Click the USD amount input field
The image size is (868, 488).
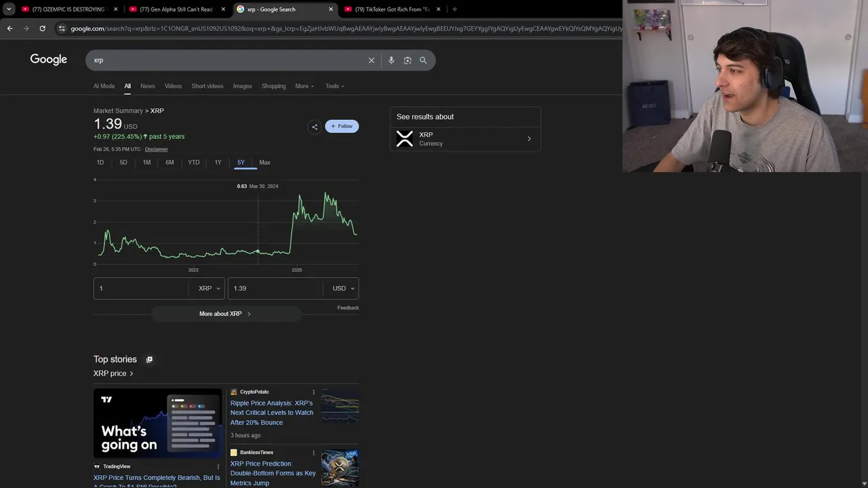click(x=276, y=289)
